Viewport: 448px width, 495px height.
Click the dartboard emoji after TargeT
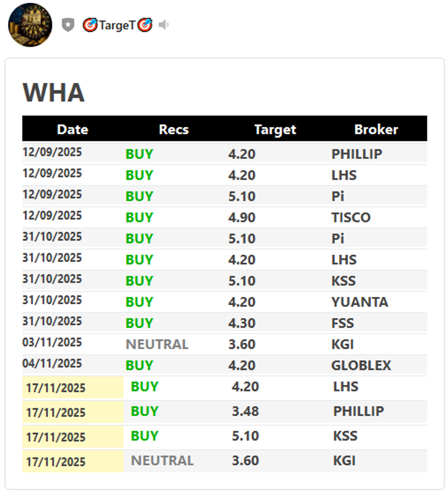(145, 25)
